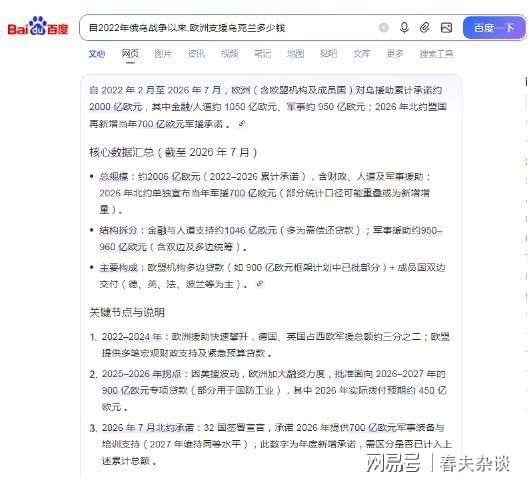Switch to the 图片 tab
This screenshot has height=483, width=529.
click(163, 54)
